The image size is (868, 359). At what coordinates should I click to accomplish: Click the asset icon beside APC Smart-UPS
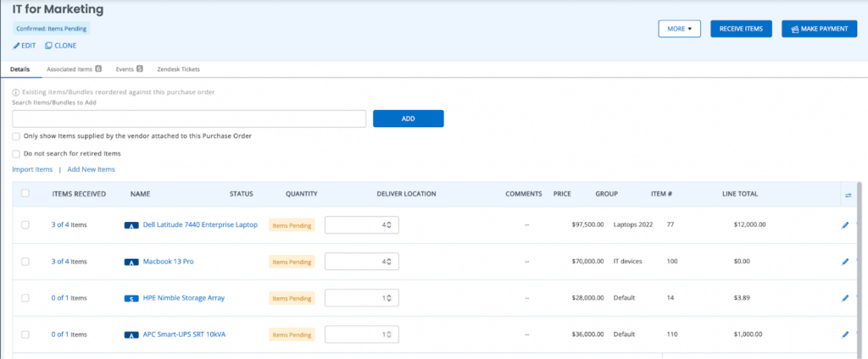point(131,335)
